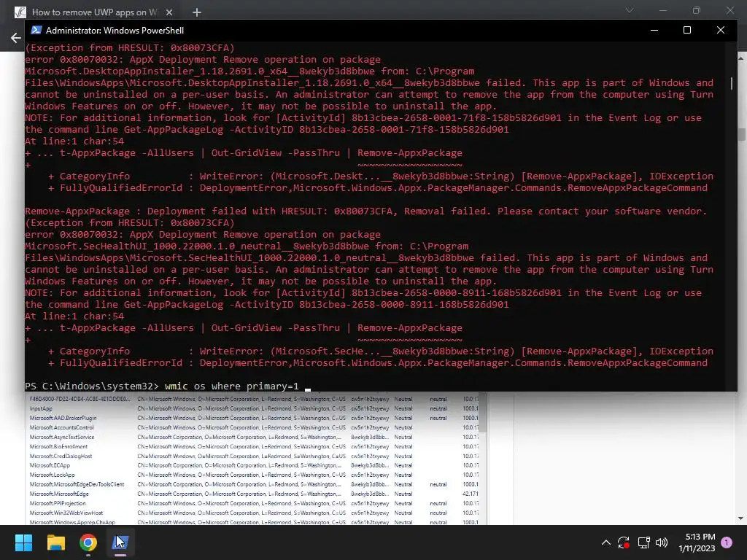The width and height of the screenshot is (747, 560).
Task: Close the browser window
Action: click(x=729, y=10)
